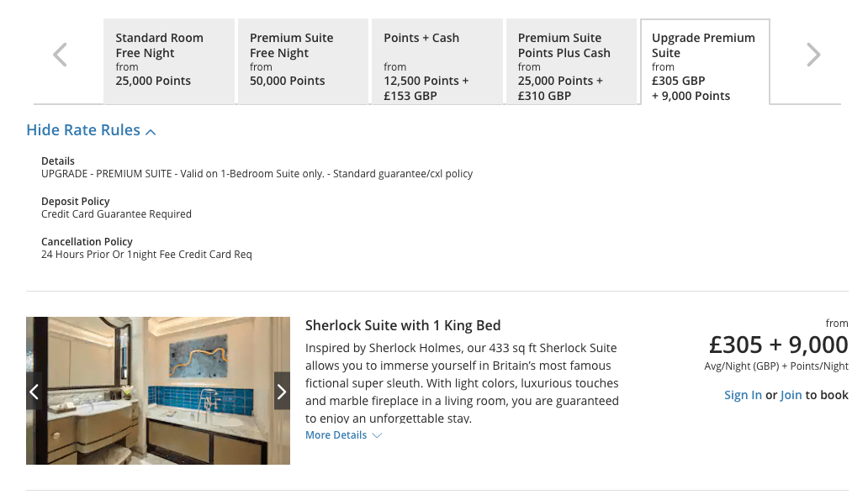
Task: Show previous Sherlock Suite photo
Action: 34,392
